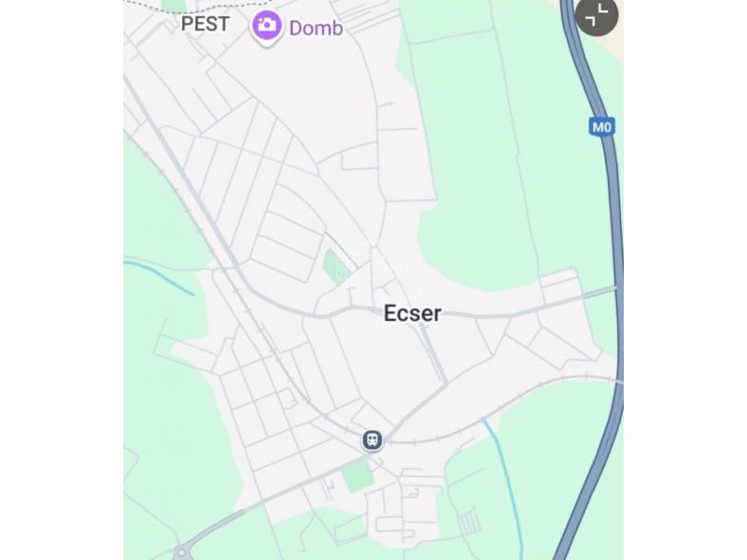This screenshot has height=560, width=747.
Task: Tap the purple camera pin marker
Action: (x=266, y=27)
